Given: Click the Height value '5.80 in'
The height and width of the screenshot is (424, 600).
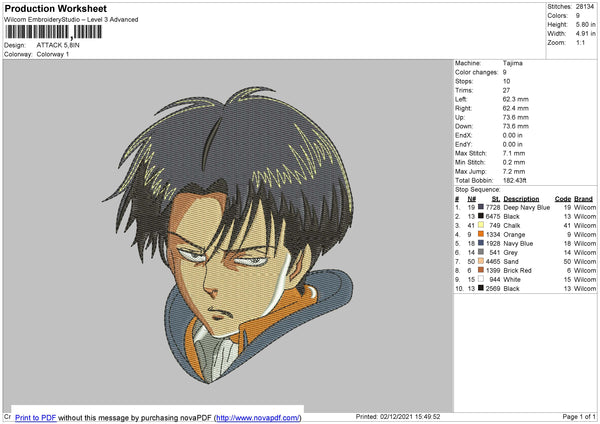Looking at the screenshot, I should pos(585,24).
